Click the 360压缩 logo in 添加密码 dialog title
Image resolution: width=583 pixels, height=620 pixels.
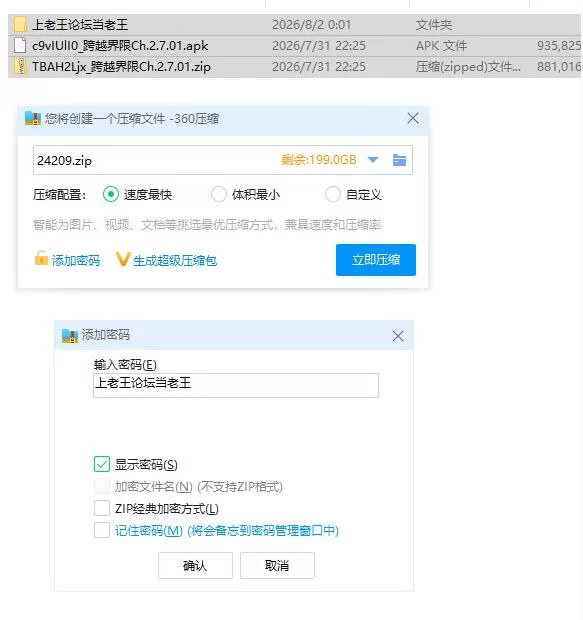point(70,336)
